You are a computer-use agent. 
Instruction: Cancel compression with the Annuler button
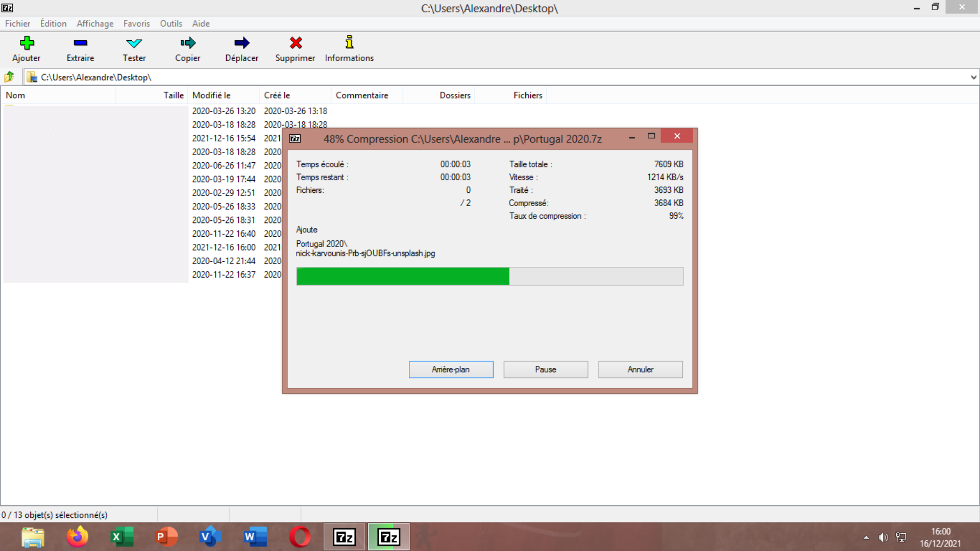click(x=640, y=369)
